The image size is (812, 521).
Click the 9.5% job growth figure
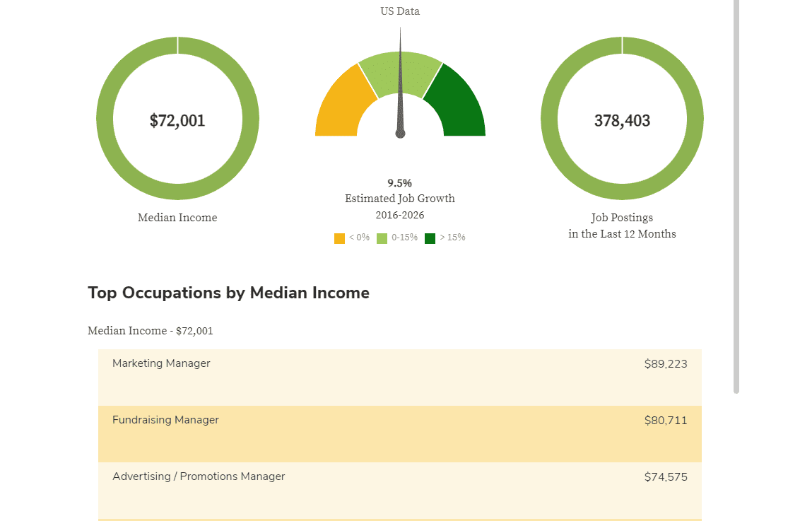click(400, 183)
